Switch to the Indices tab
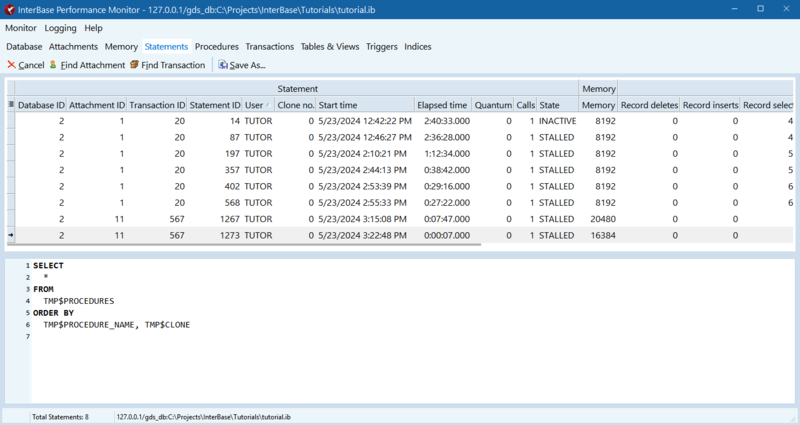The height and width of the screenshot is (425, 800). click(418, 46)
